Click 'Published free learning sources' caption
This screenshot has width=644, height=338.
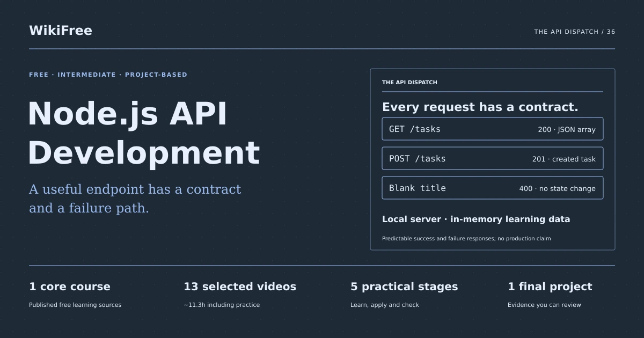(75, 305)
